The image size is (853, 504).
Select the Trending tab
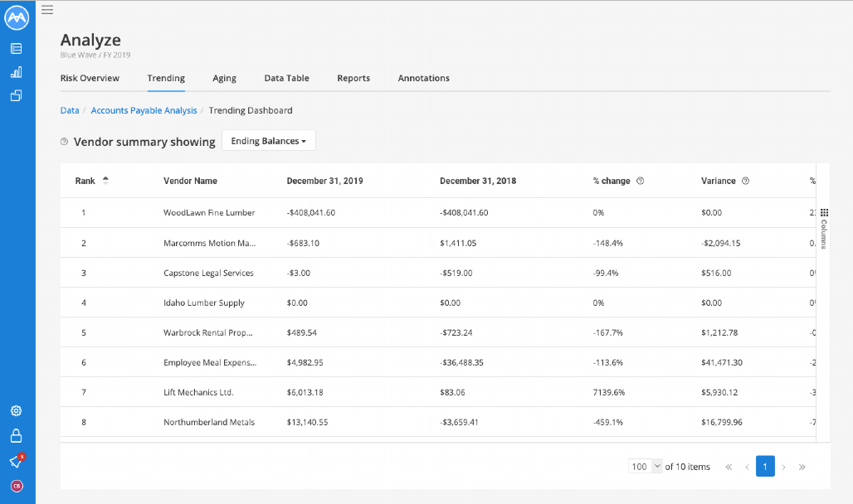click(x=166, y=78)
